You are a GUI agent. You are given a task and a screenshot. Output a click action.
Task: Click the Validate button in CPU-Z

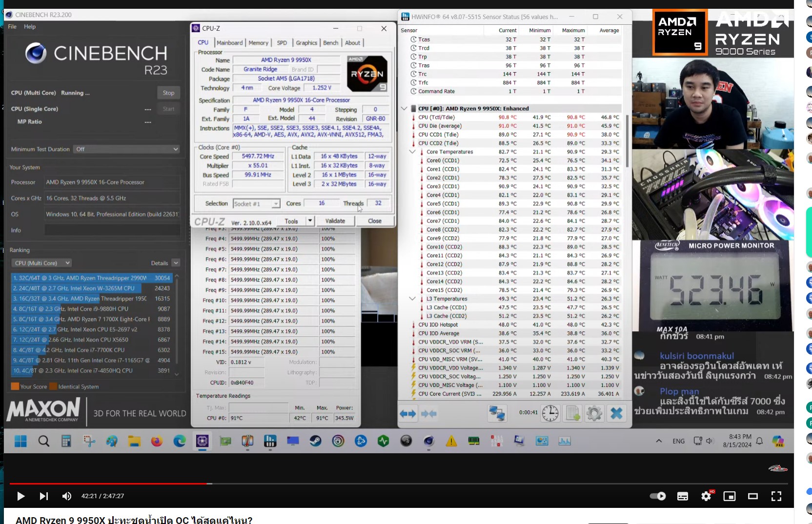tap(335, 221)
